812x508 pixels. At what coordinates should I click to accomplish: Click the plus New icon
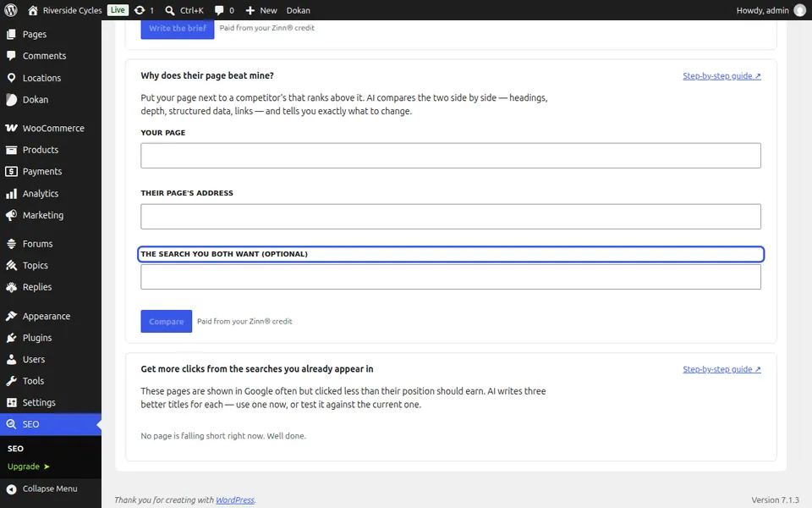[x=250, y=10]
